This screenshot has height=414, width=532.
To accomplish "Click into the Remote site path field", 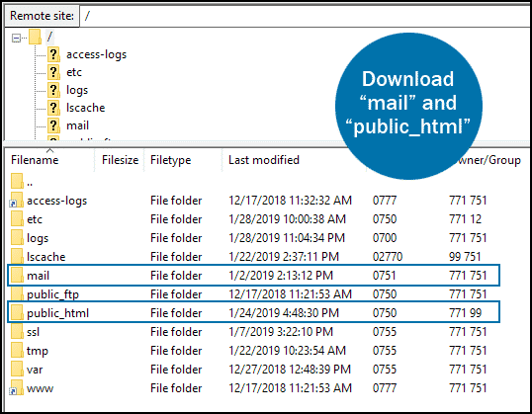I will coord(306,16).
